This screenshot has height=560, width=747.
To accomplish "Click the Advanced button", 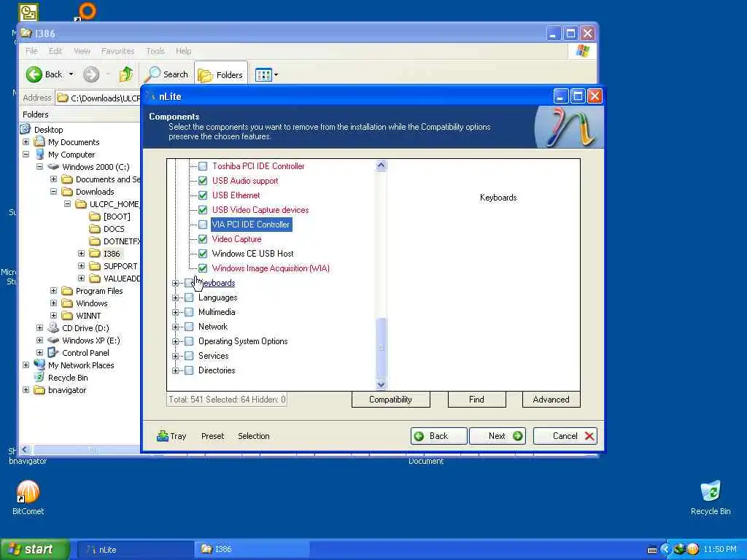I will [551, 400].
